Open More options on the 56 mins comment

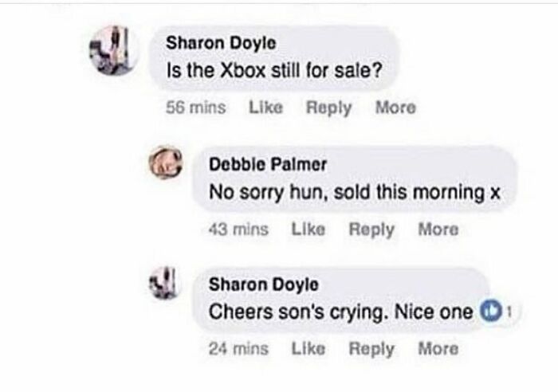point(395,107)
